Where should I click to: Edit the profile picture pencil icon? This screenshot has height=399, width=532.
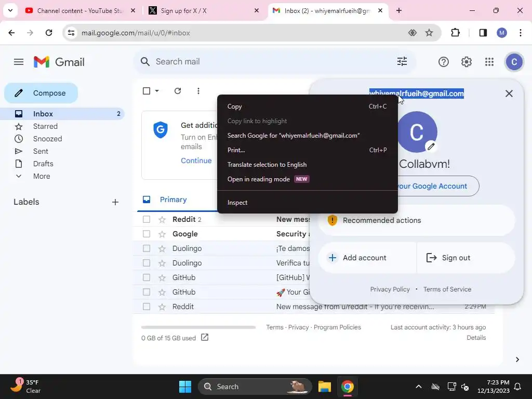click(x=431, y=147)
